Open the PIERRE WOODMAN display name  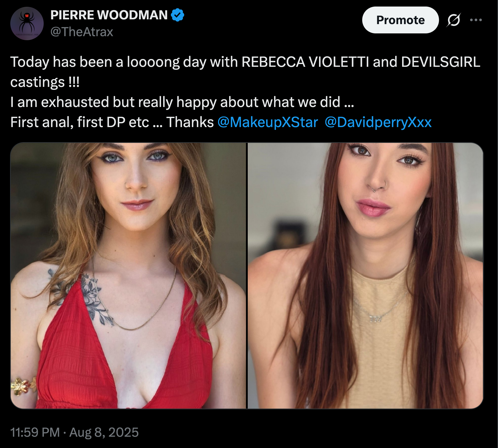[x=109, y=15]
